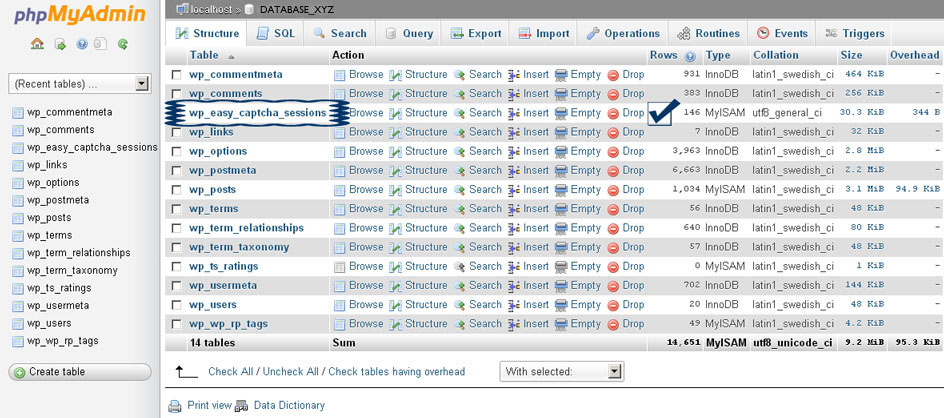
Task: Click Check tables having overhead link
Action: click(397, 372)
